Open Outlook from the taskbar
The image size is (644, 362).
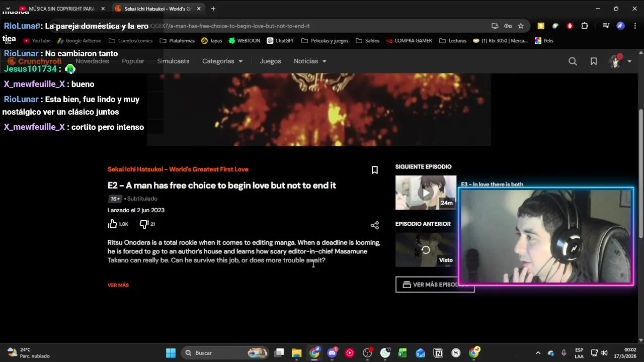click(421, 353)
